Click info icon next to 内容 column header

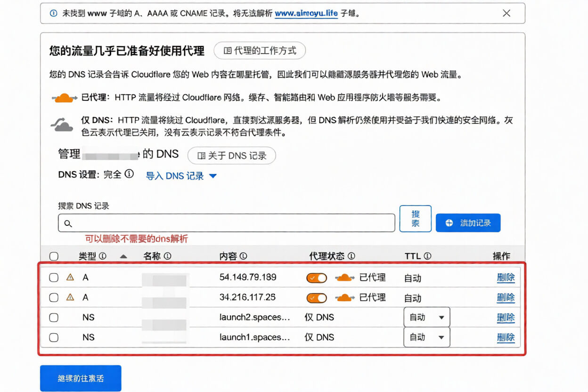(x=243, y=256)
